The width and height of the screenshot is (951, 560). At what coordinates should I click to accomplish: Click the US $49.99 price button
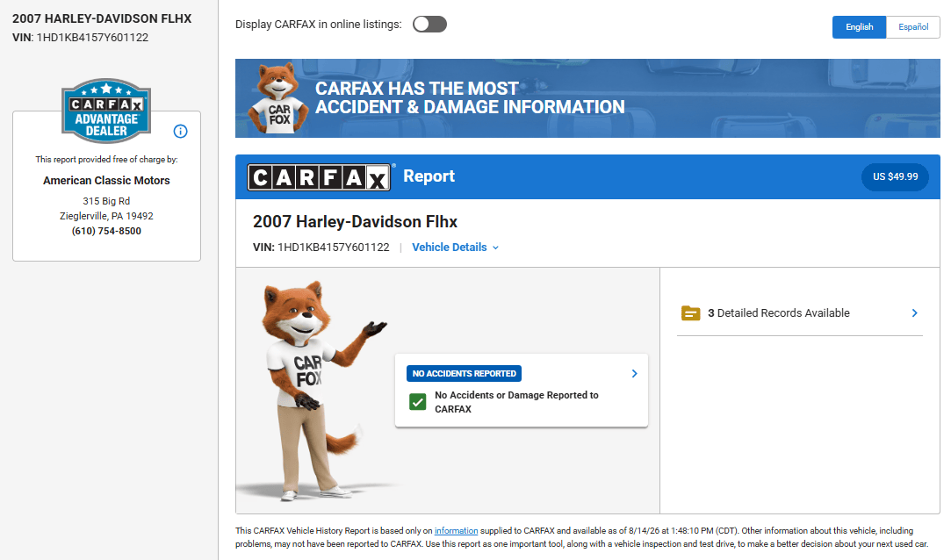pyautogui.click(x=895, y=177)
